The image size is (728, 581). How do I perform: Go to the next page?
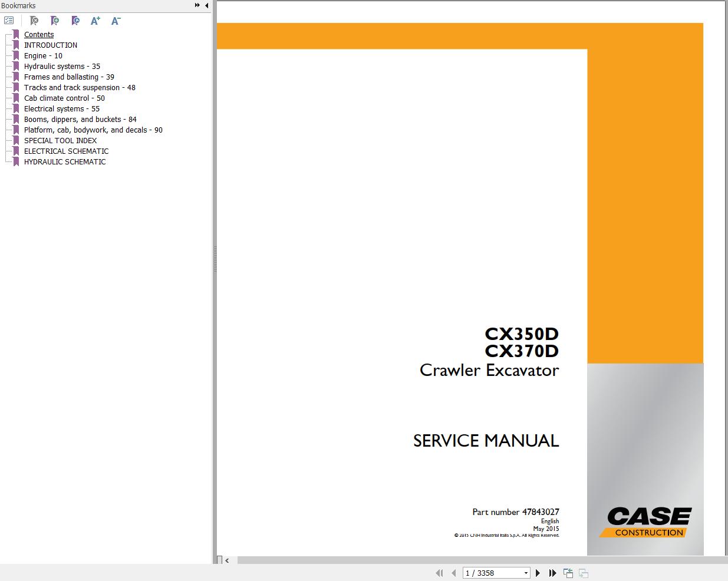[538, 573]
